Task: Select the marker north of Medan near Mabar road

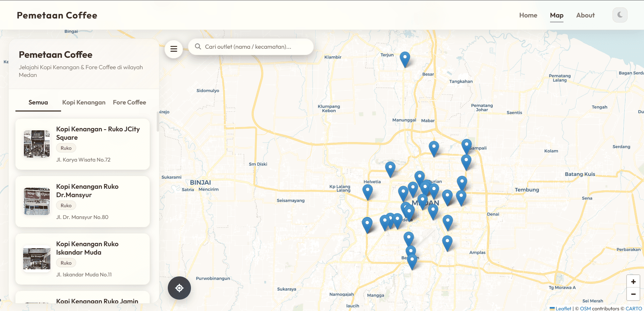Action: pos(434,149)
